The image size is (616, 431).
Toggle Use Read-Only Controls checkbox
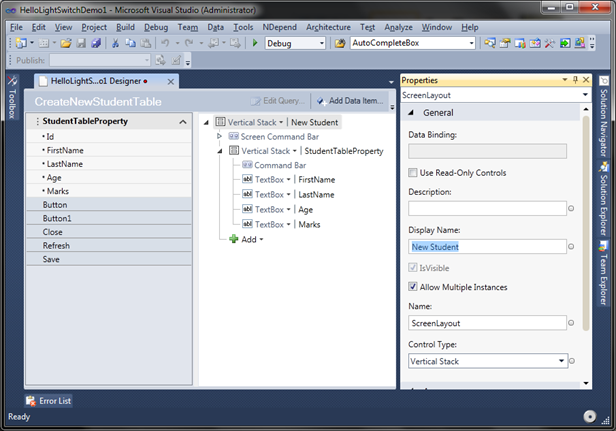[412, 172]
